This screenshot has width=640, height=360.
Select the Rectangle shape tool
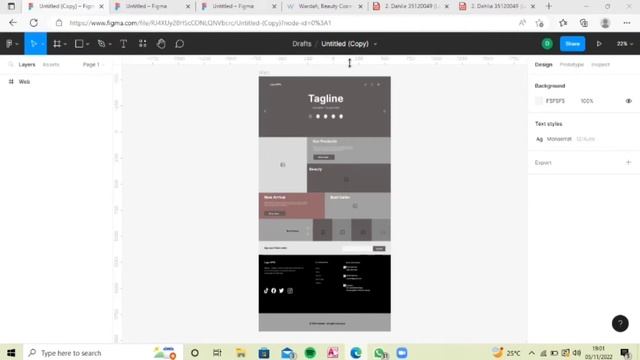click(79, 44)
